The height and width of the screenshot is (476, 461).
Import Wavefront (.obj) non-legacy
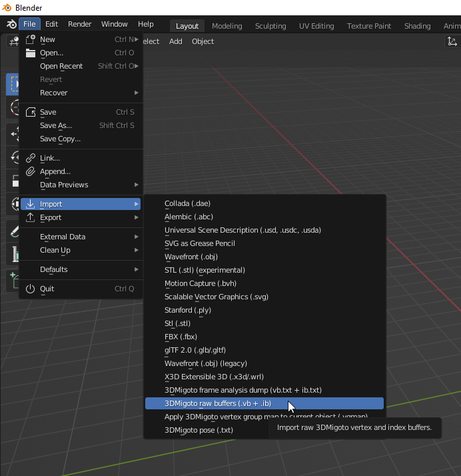tap(264, 257)
